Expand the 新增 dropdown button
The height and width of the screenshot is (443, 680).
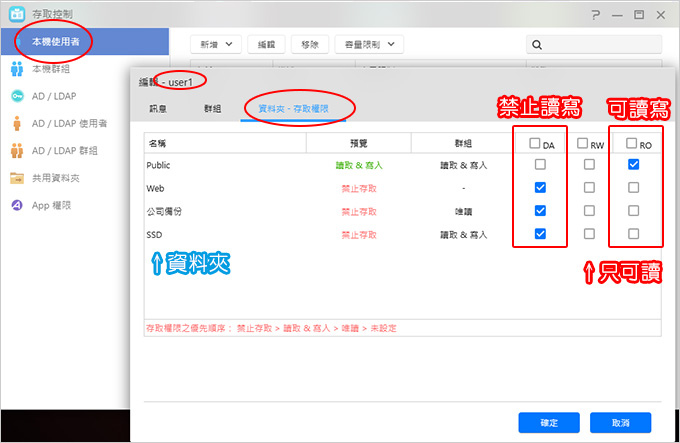(x=216, y=44)
